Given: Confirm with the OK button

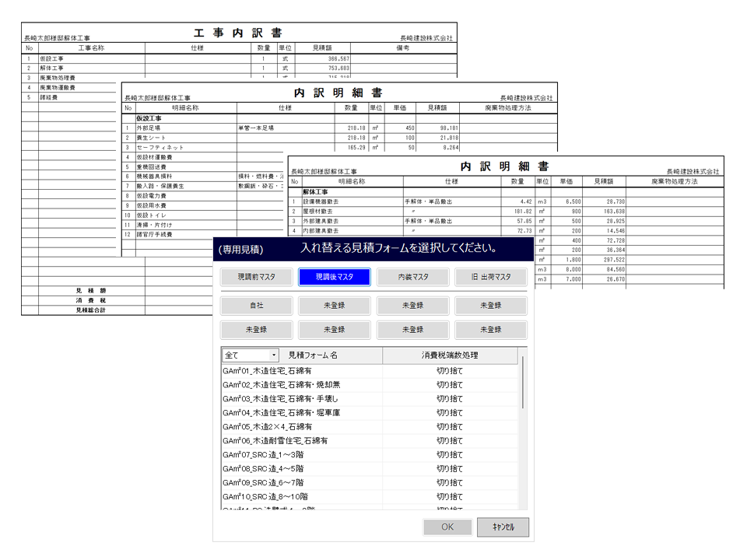Looking at the screenshot, I should coord(447,527).
